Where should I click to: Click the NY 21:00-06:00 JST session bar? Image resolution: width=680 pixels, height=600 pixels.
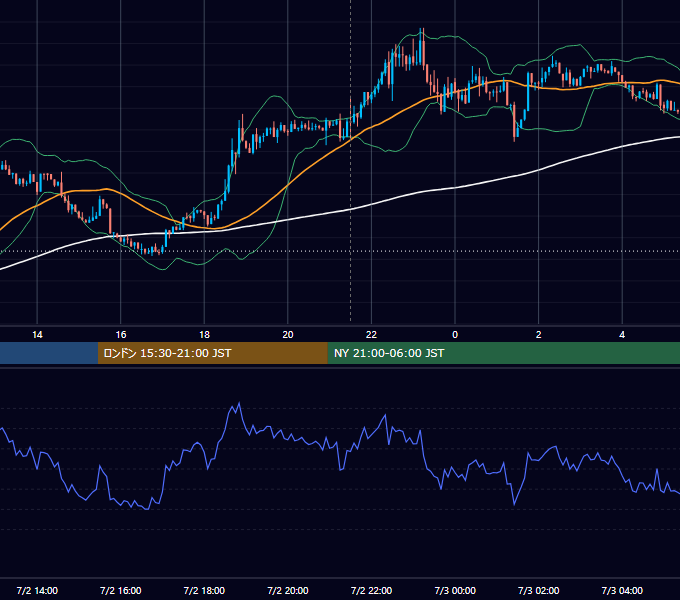click(503, 353)
